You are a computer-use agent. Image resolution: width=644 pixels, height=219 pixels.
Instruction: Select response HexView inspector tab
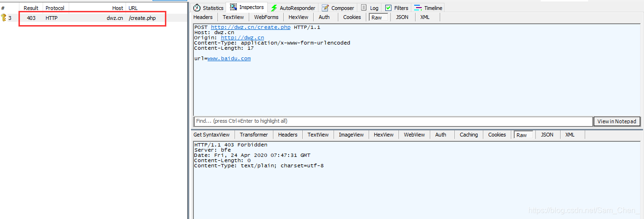point(383,135)
